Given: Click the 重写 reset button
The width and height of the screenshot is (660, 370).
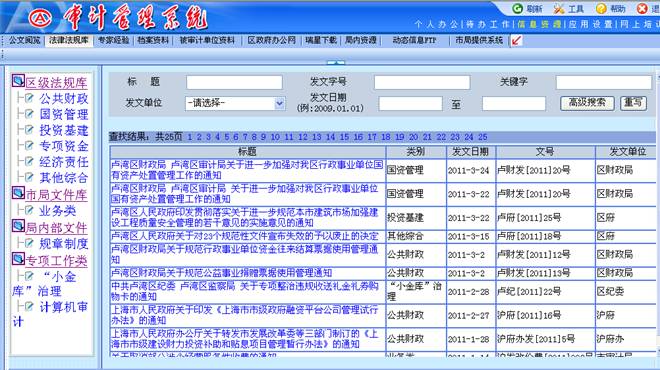Looking at the screenshot, I should click(633, 103).
